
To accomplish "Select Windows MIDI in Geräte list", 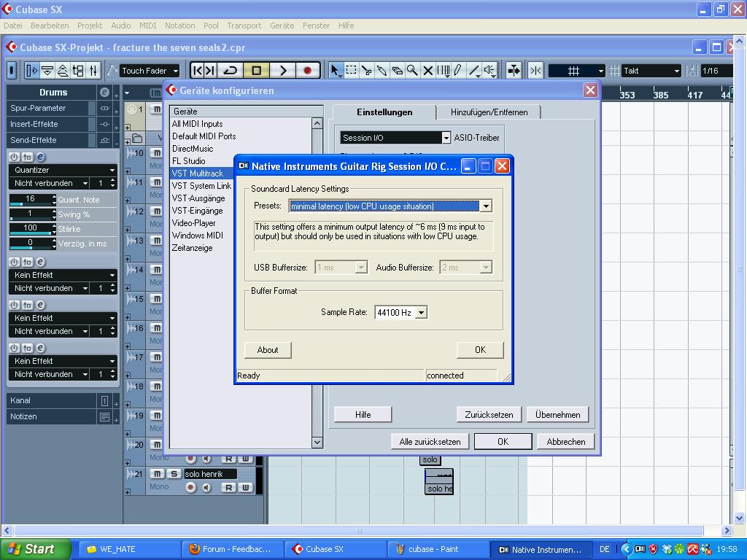I will (197, 236).
